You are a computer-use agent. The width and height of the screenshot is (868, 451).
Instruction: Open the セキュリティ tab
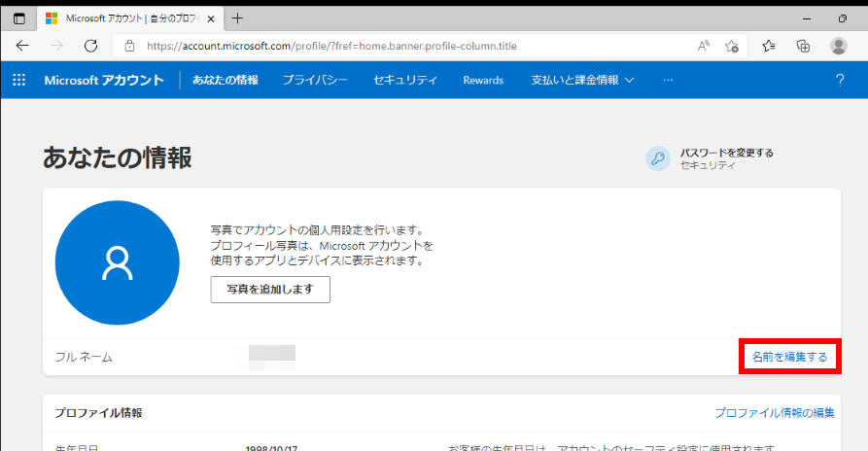tap(405, 81)
